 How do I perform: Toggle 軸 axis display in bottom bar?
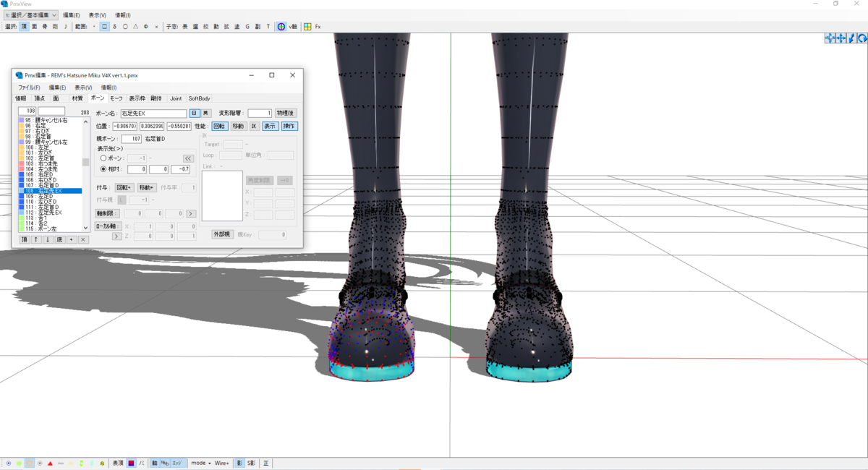pos(155,463)
